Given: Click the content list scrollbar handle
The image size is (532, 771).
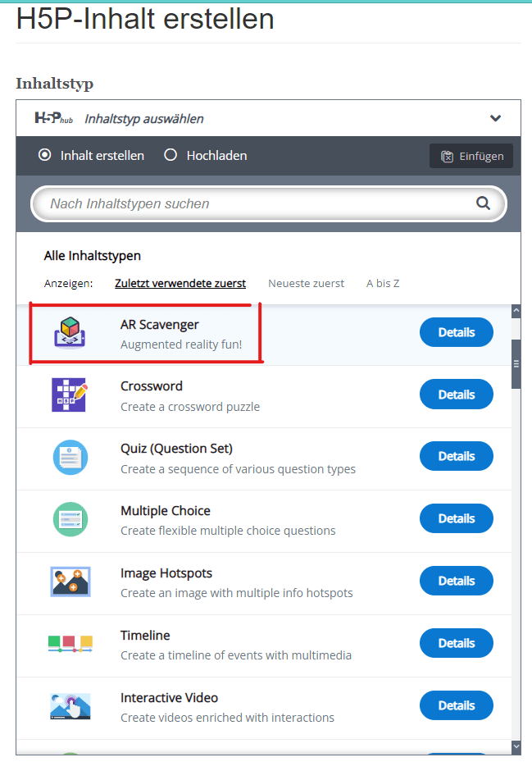Looking at the screenshot, I should [x=516, y=364].
